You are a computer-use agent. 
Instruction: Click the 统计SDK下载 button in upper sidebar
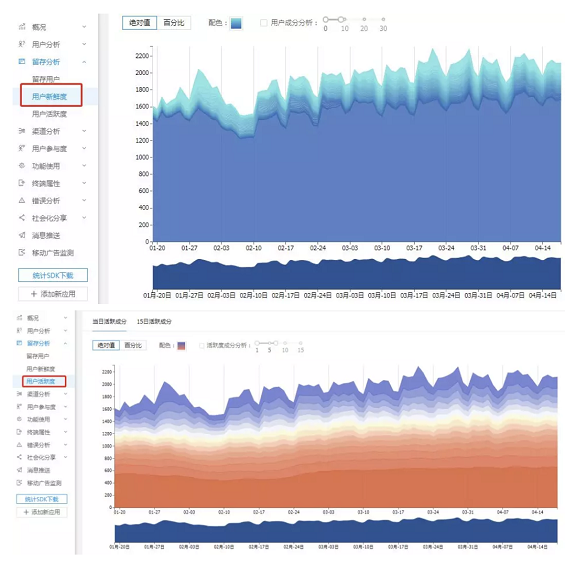click(53, 275)
